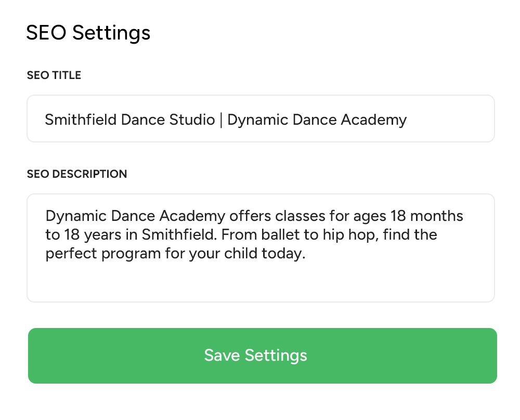This screenshot has width=520, height=420.
Task: Click the SEO DESCRIPTION field label
Action: (77, 174)
